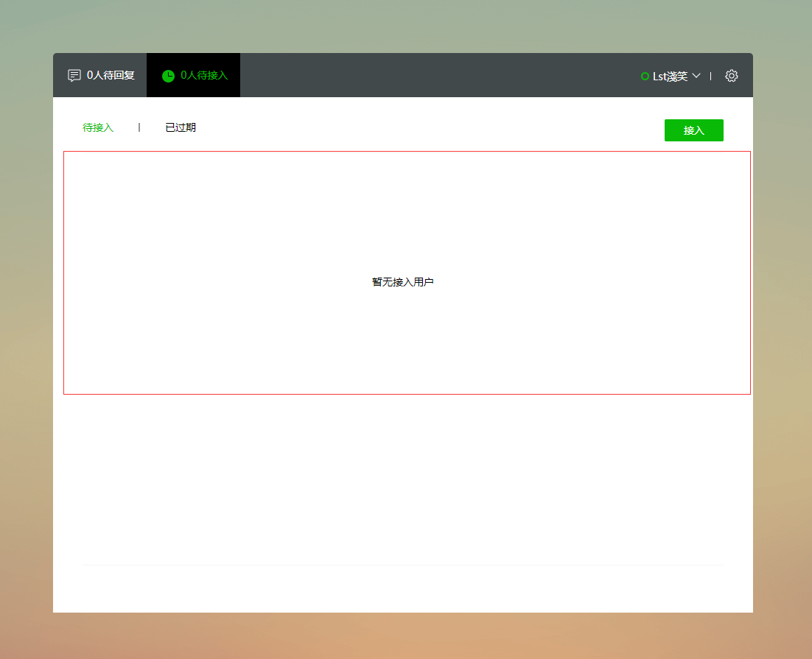Select the 0人待接入 tab label
The width and height of the screenshot is (812, 659).
[x=204, y=75]
